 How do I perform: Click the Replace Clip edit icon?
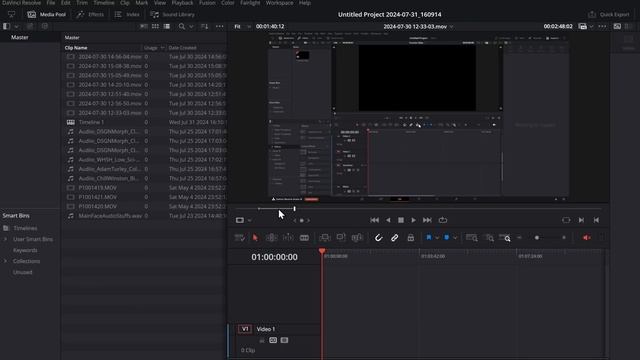point(357,238)
